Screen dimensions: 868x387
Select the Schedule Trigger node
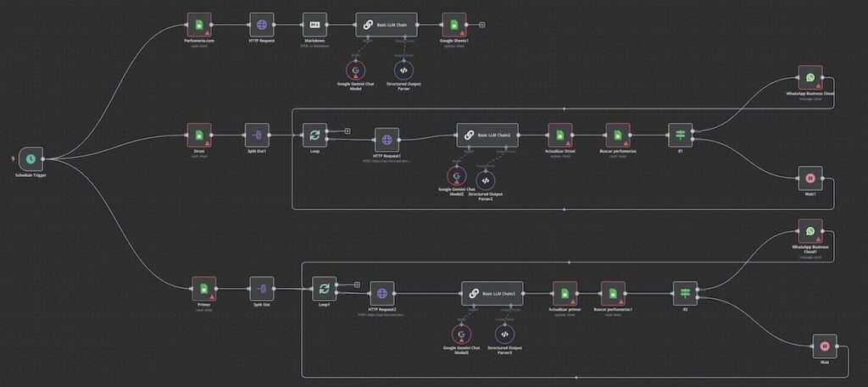click(31, 158)
